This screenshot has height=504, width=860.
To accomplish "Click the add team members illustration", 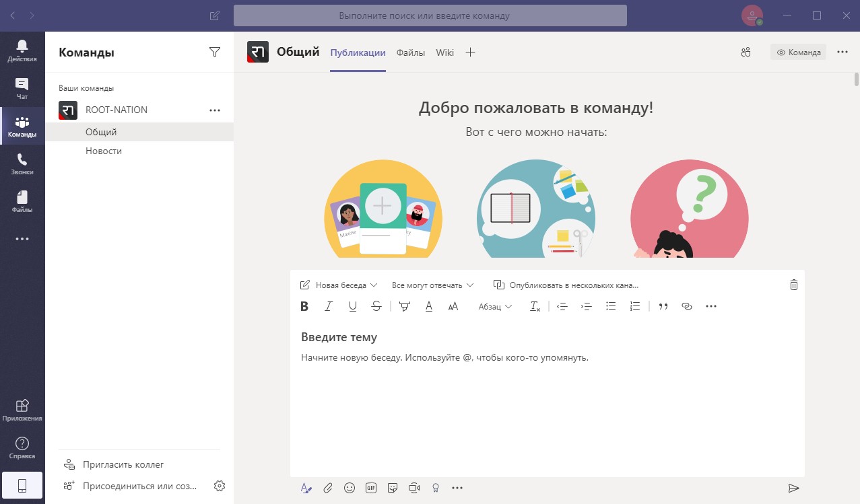I will coord(383,209).
